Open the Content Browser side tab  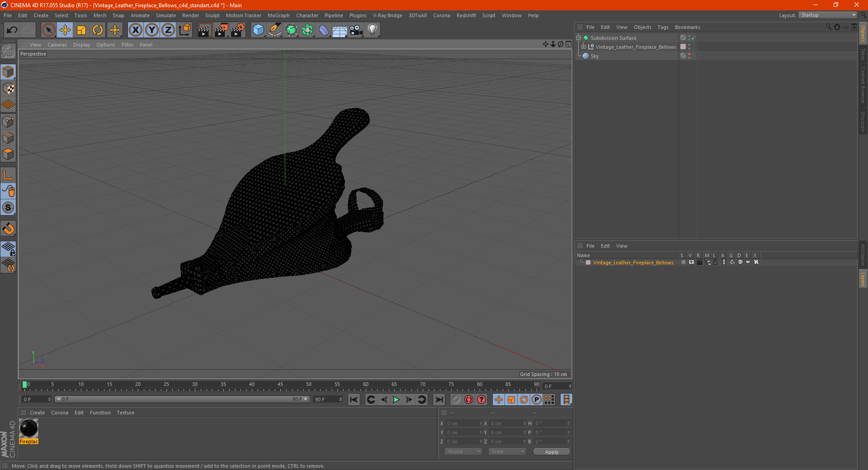(x=863, y=85)
